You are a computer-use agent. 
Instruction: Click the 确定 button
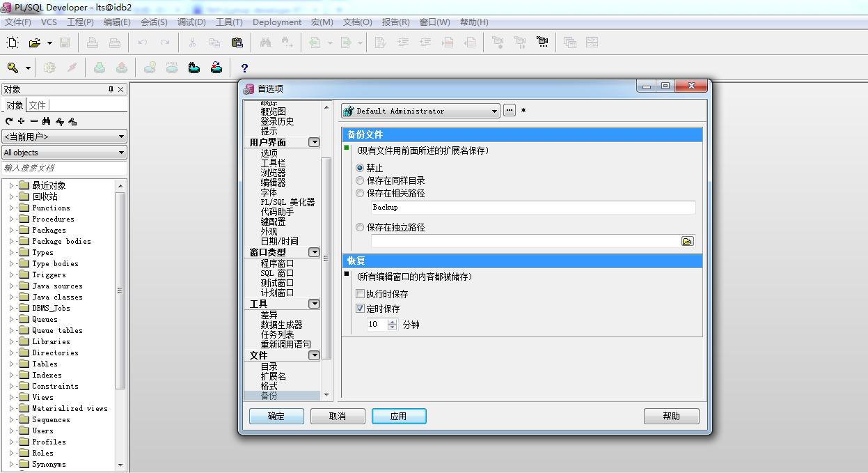click(276, 416)
